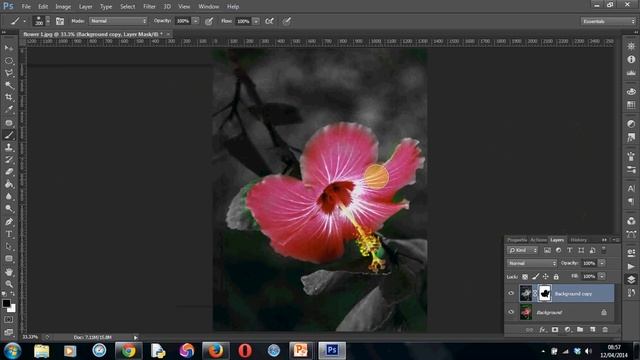Screen dimensions: 640x360
Task: Click the new group folder icon
Action: pyautogui.click(x=580, y=329)
